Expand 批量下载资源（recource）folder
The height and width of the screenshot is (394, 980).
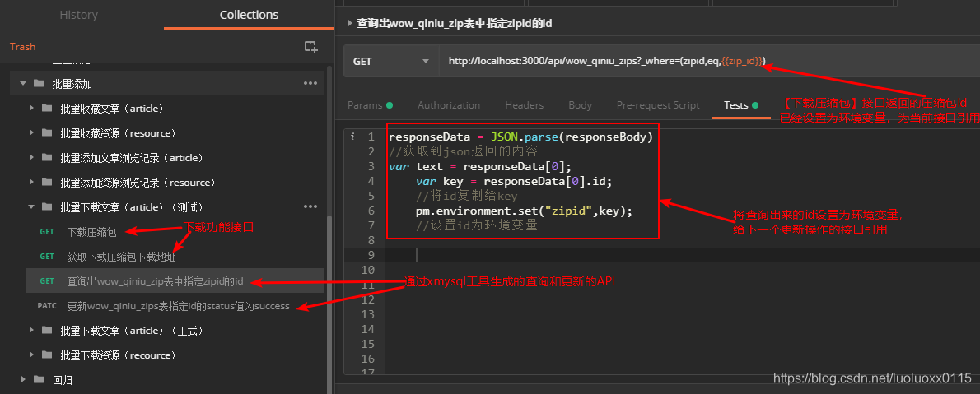point(32,355)
